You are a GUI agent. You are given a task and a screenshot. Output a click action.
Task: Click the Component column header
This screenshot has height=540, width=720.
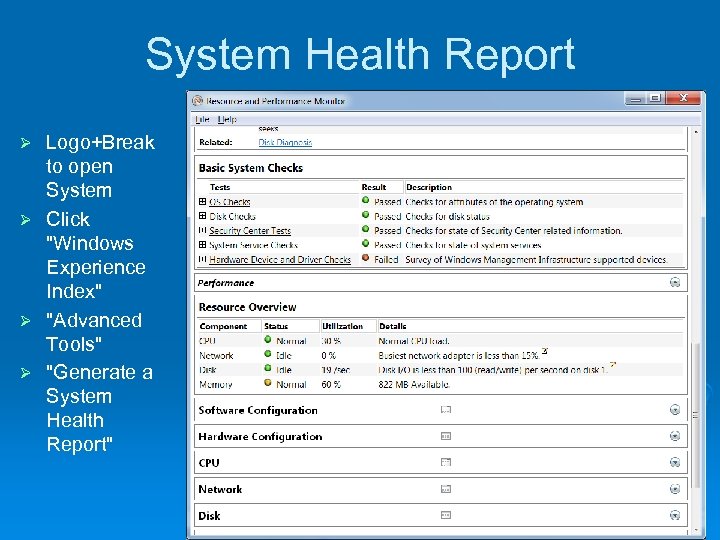pyautogui.click(x=223, y=326)
